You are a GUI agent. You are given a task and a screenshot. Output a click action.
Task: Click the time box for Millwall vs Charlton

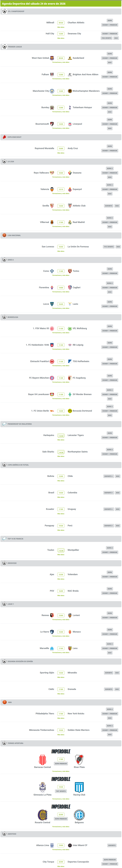[61, 23]
